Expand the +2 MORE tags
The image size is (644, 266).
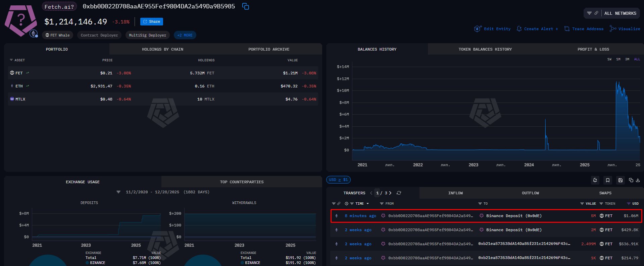point(185,35)
